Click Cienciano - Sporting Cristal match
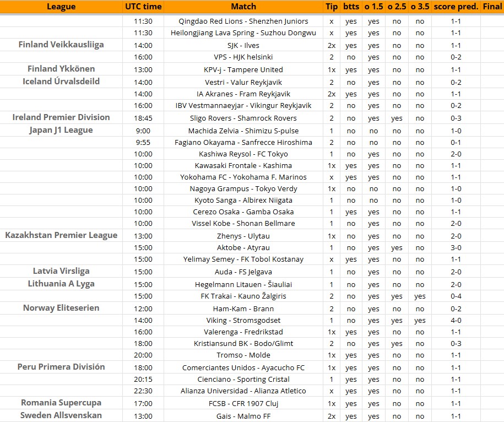The height and width of the screenshot is (422, 504). (x=243, y=379)
